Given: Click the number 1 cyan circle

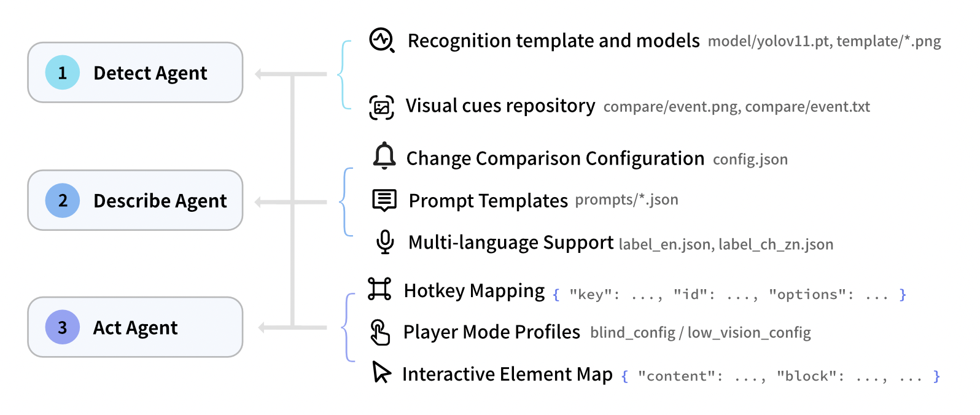Looking at the screenshot, I should [63, 72].
